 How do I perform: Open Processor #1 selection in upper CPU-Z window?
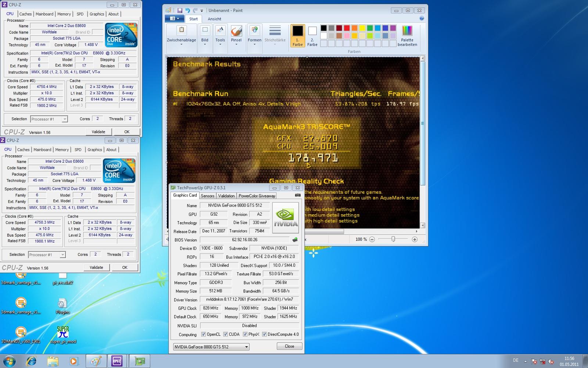tap(49, 119)
